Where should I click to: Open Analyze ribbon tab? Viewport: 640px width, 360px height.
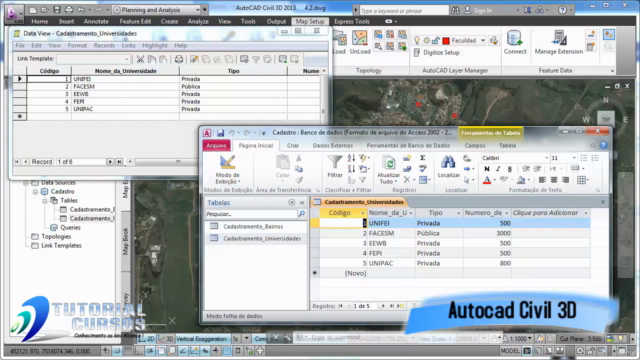tap(198, 21)
